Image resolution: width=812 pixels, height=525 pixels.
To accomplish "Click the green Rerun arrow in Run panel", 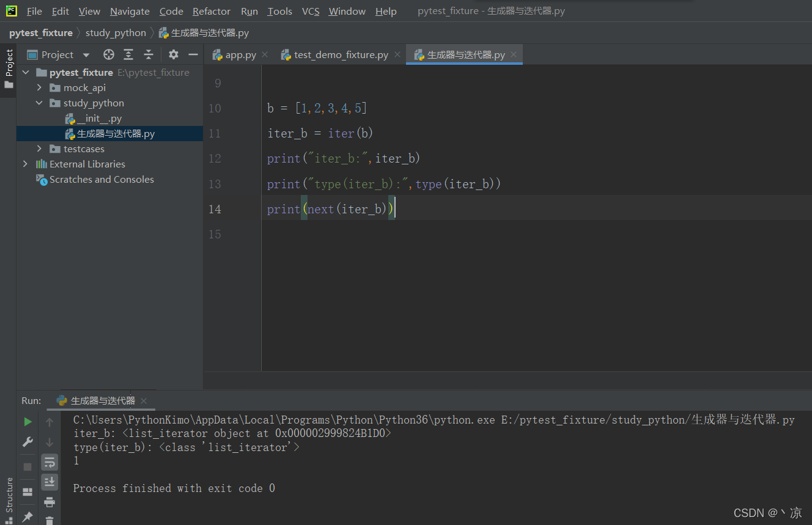I will pyautogui.click(x=28, y=422).
